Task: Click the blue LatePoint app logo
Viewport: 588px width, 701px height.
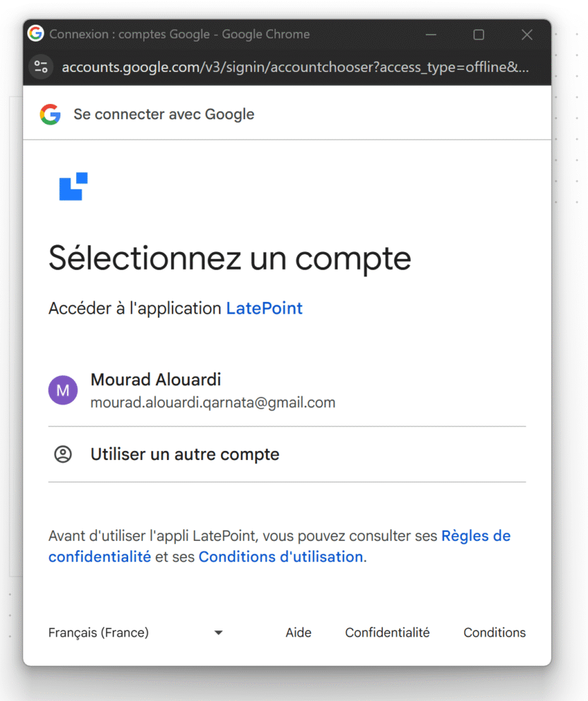Action: pos(73,186)
